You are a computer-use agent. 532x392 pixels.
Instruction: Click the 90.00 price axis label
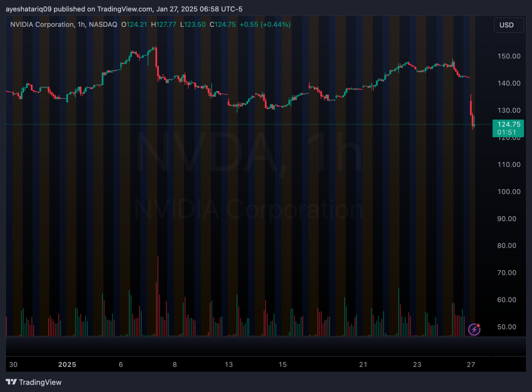click(x=507, y=219)
